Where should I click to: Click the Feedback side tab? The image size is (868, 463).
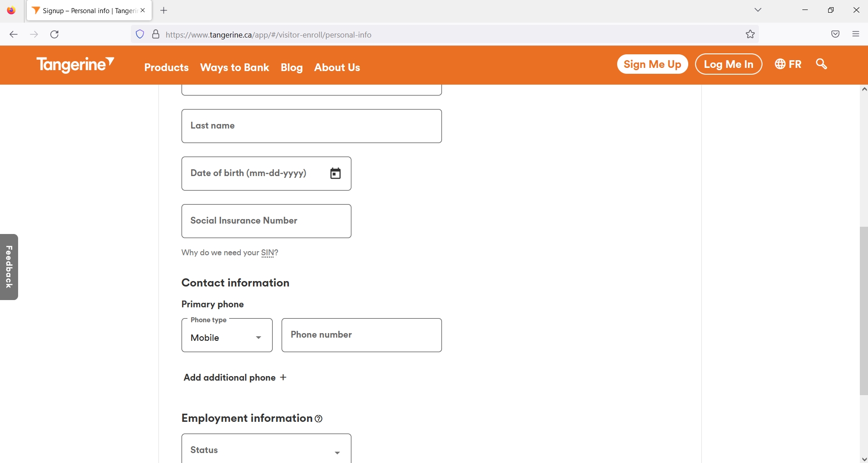(9, 267)
